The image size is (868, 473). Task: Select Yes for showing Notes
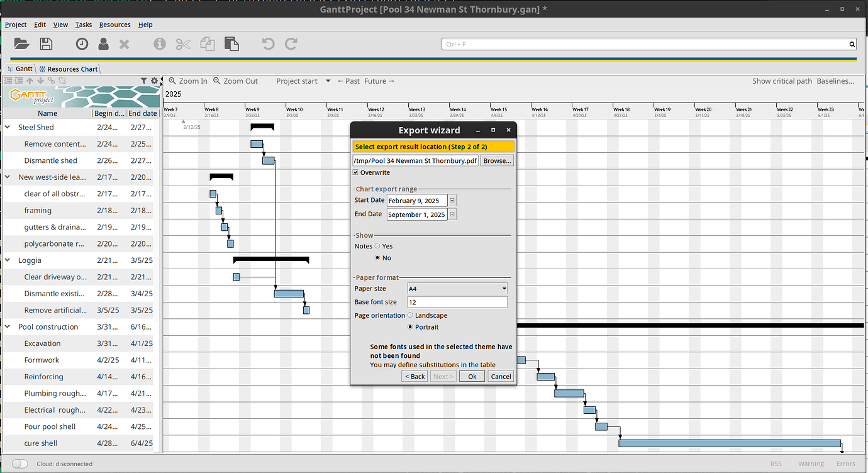coord(377,246)
